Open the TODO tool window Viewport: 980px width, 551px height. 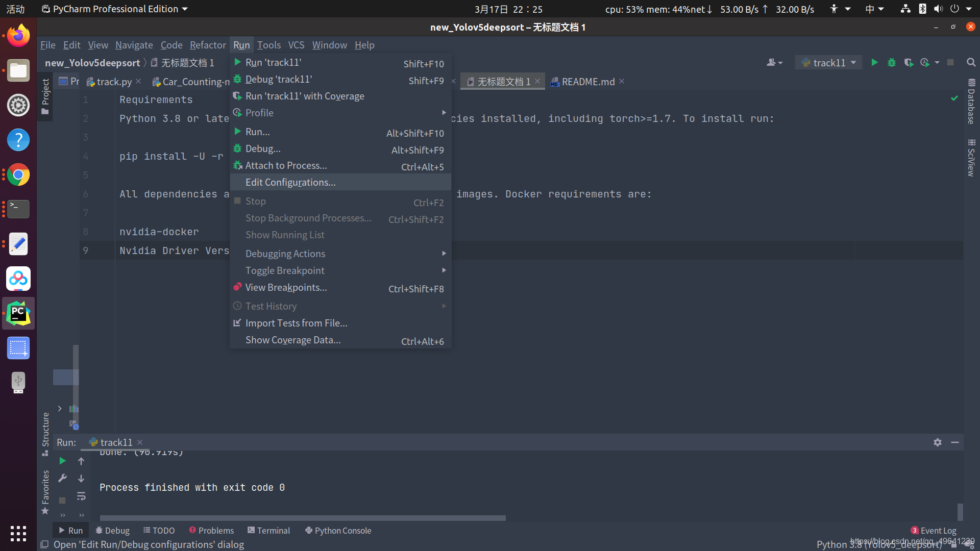[x=159, y=531]
